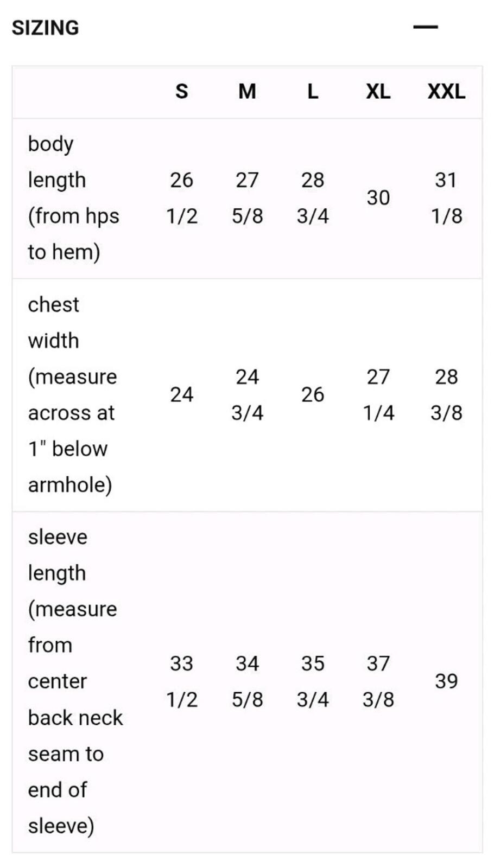Click the sleeve length row label
This screenshot has width=494, height=868.
point(75,681)
